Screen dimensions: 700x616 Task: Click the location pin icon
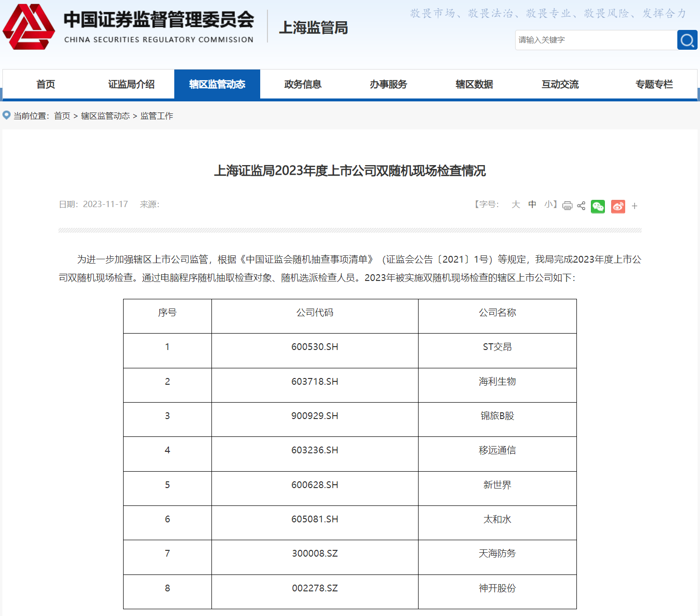6,115
